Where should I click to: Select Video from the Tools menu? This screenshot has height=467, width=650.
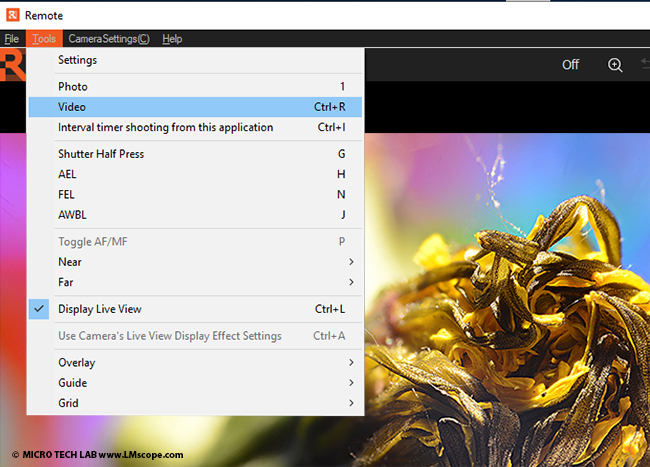tap(195, 107)
